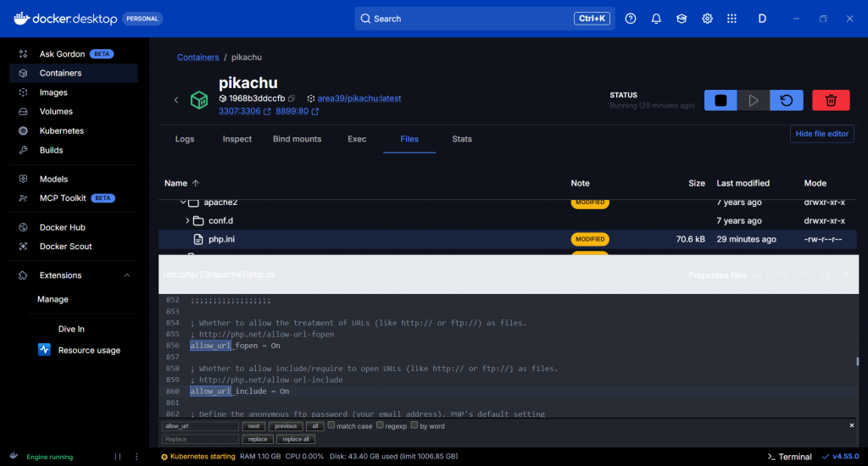Collapse the Extensions sidebar section
This screenshot has height=466, width=868.
point(127,275)
